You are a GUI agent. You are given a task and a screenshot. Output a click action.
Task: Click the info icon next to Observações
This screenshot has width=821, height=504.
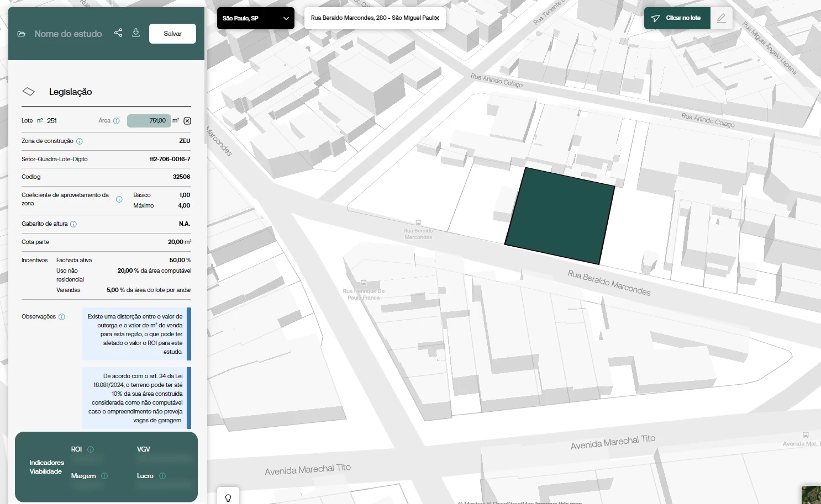pos(62,317)
